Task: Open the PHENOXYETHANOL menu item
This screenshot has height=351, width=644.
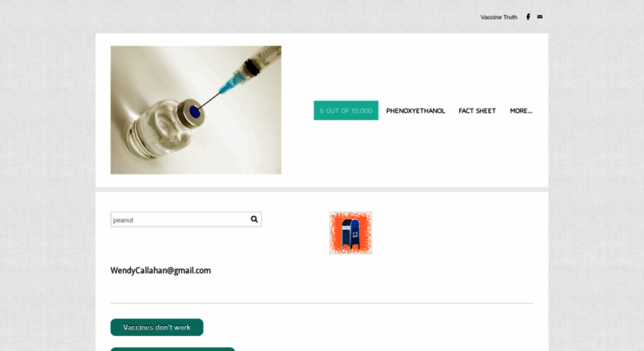Action: (x=415, y=110)
